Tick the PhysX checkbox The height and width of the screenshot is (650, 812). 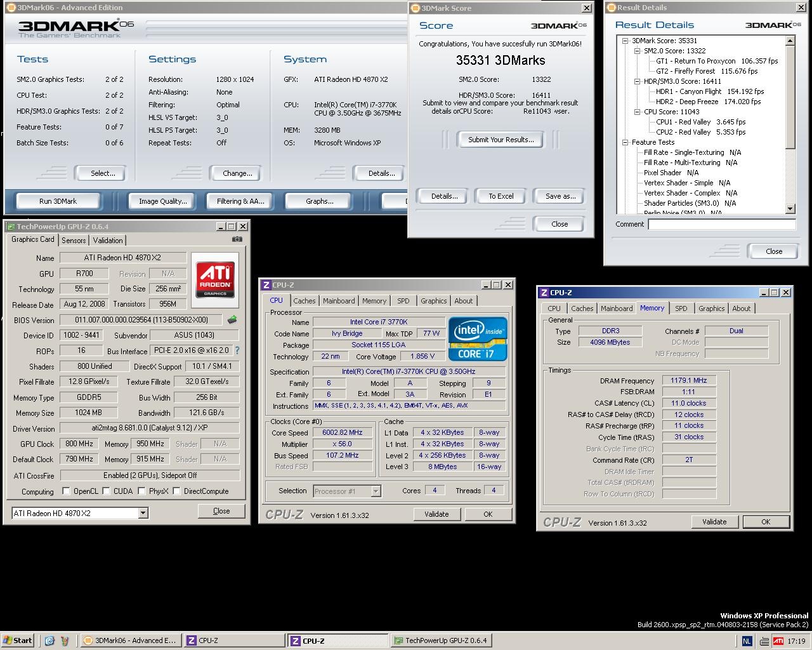point(141,491)
